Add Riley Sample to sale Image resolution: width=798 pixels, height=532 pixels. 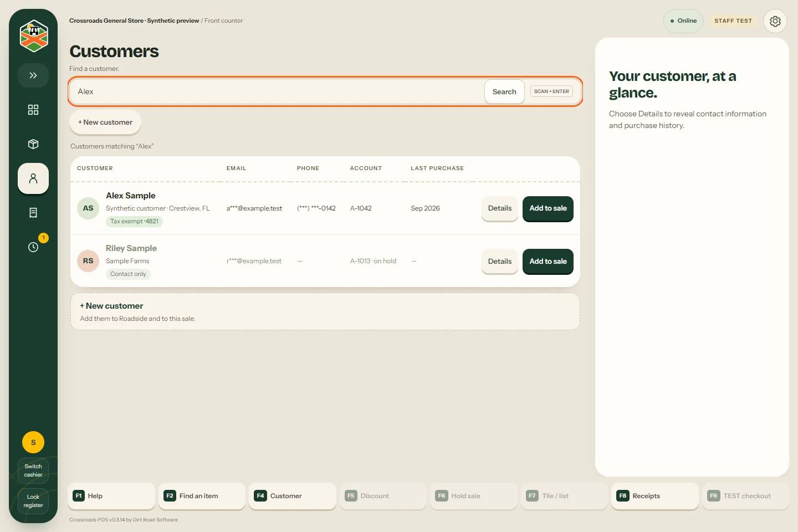[548, 262]
